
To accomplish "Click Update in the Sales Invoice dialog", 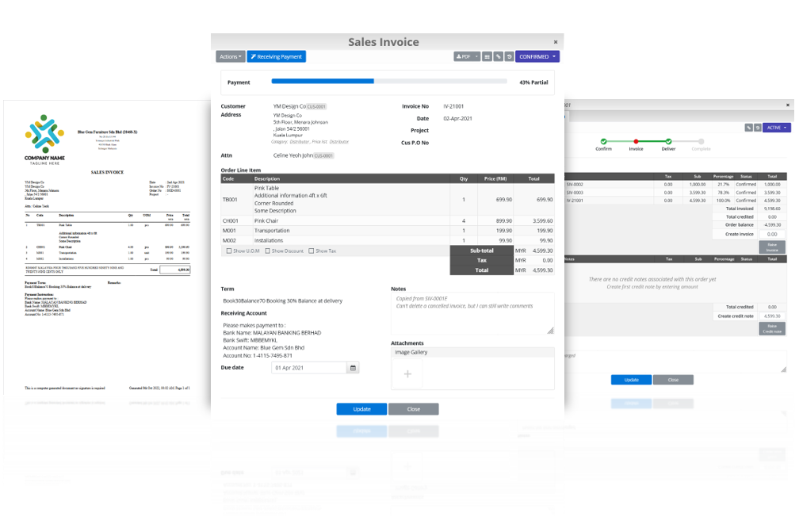I will point(361,408).
